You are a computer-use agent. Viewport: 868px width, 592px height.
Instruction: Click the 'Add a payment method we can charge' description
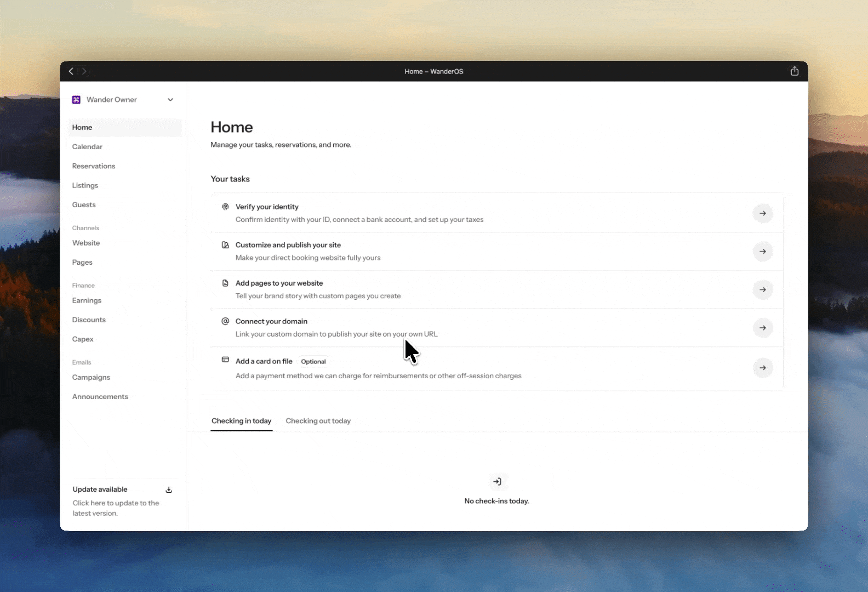pos(379,376)
